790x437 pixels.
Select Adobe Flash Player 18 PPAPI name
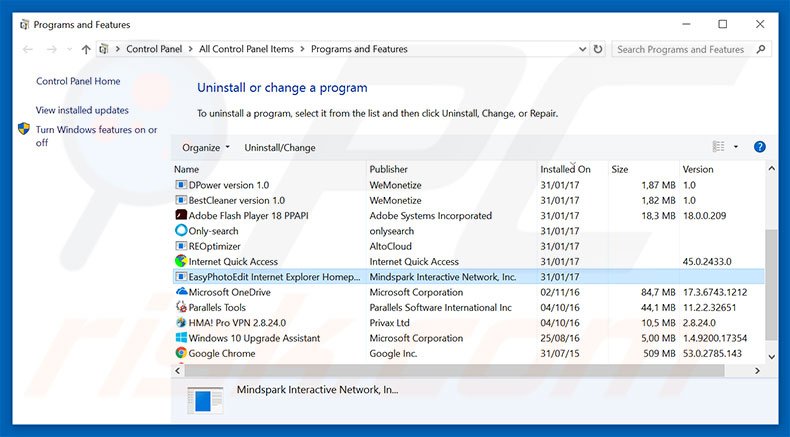[248, 216]
